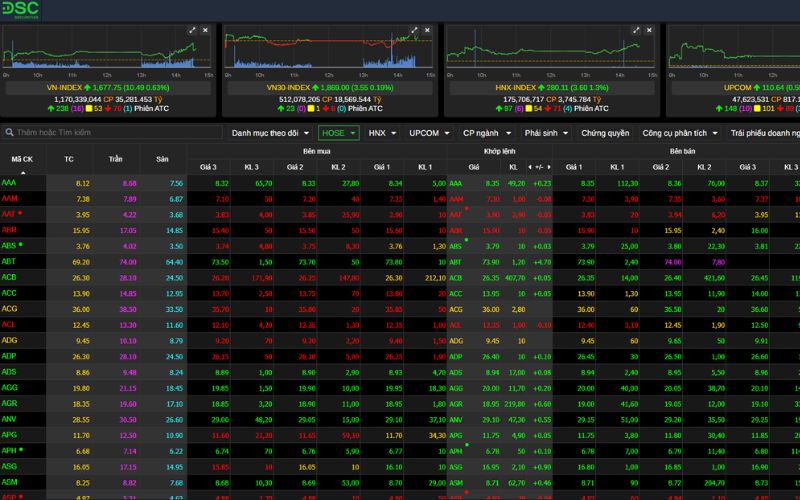Switch to the Chứng quyền tab
This screenshot has width=800, height=500.
pos(605,133)
